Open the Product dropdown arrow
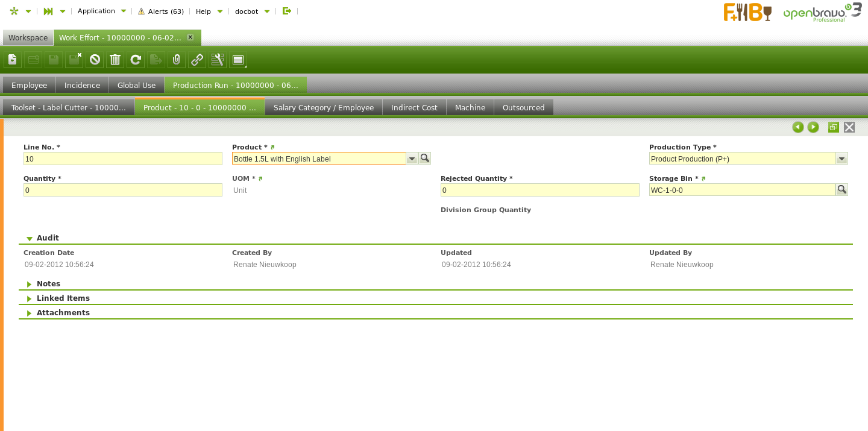Viewport: 868px width, 431px height. pyautogui.click(x=412, y=159)
